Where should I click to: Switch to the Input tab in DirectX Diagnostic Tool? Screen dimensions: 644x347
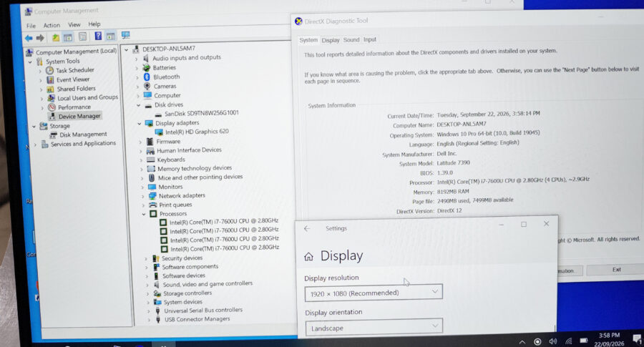[x=370, y=39]
